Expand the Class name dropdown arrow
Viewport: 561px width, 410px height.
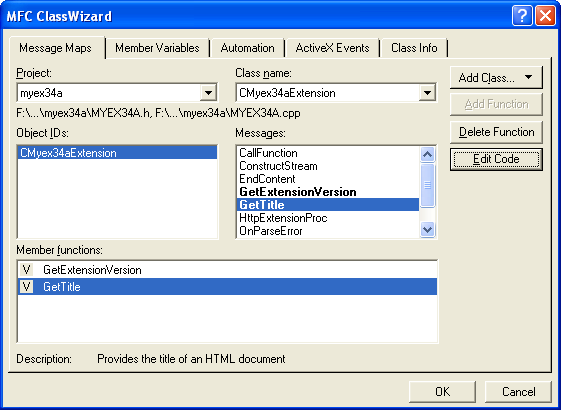427,93
